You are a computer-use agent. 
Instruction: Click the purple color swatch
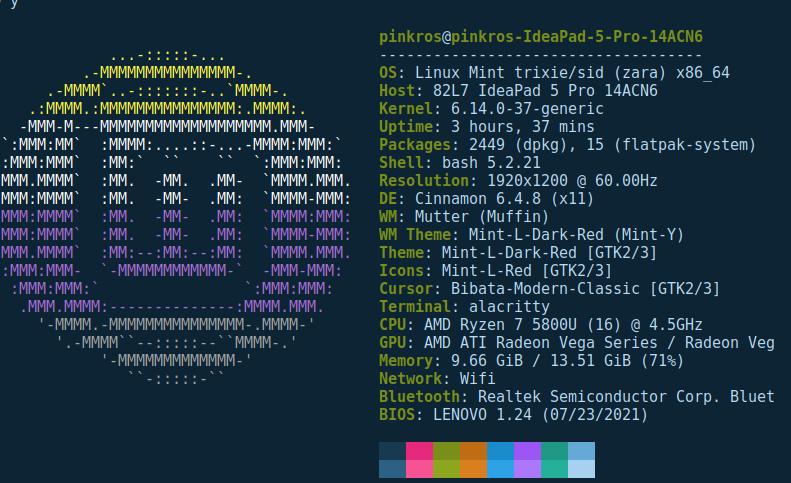528,460
